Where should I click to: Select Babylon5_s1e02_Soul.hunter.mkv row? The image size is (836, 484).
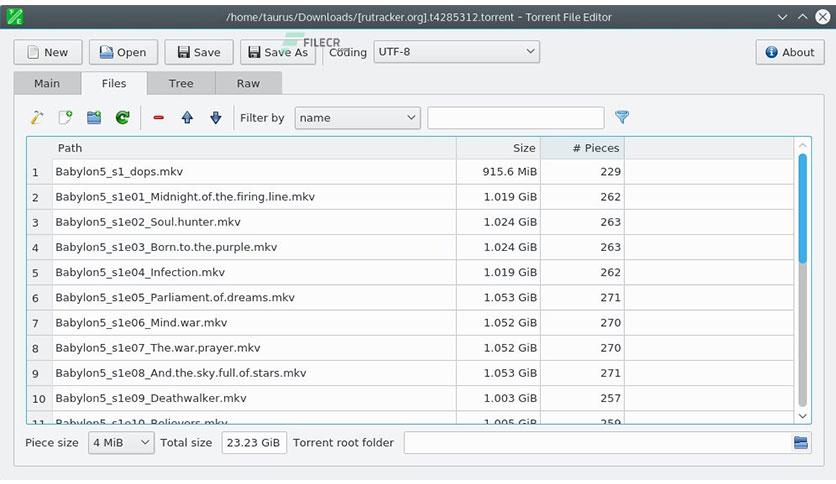click(x=254, y=222)
